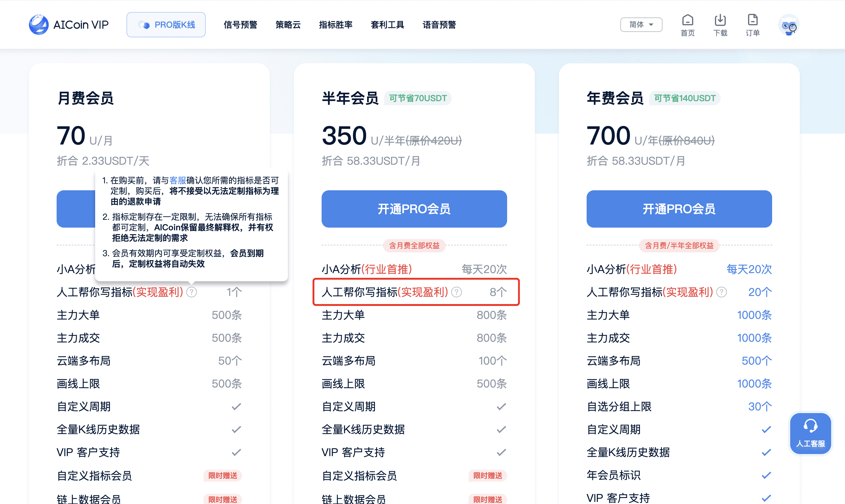Image resolution: width=845 pixels, height=504 pixels.
Task: Click 开通PRO会员 in the 半年会员 card
Action: [414, 209]
